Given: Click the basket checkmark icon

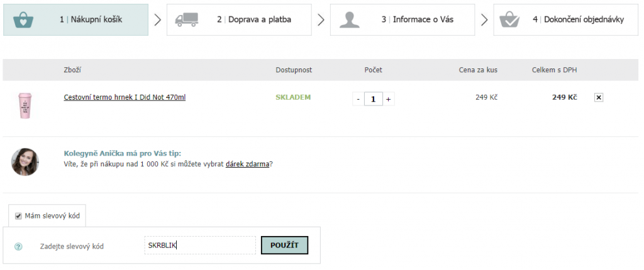Looking at the screenshot, I should [511, 19].
